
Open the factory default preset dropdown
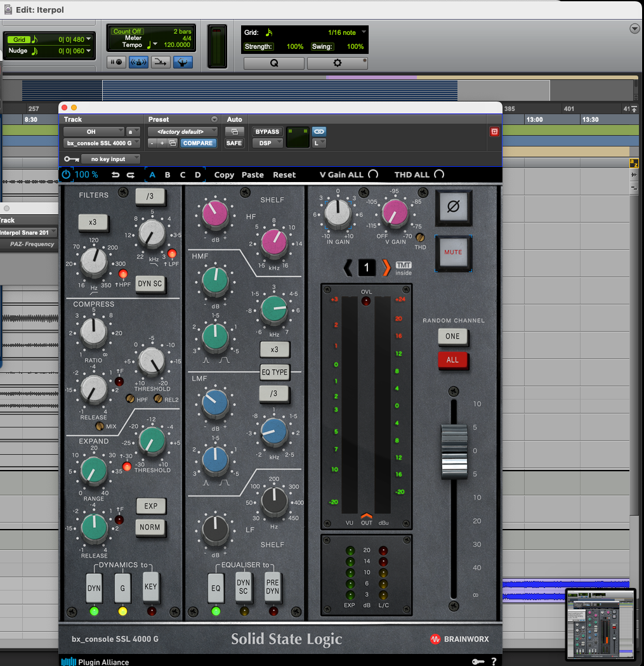[183, 132]
